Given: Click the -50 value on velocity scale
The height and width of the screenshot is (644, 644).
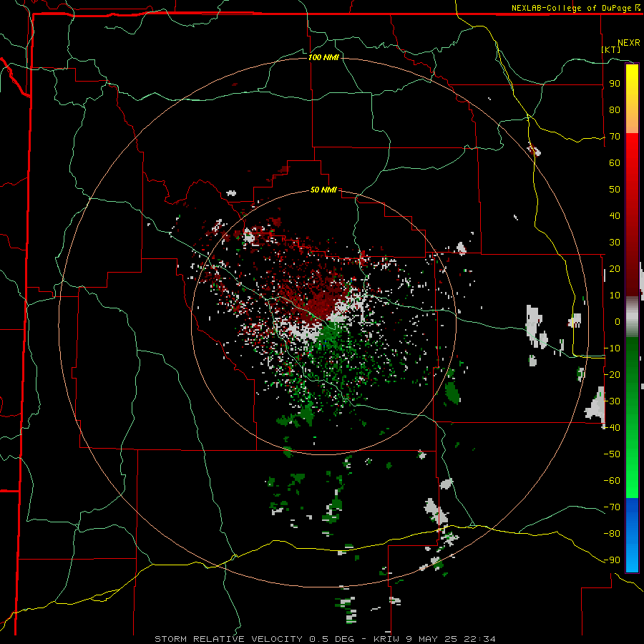Looking at the screenshot, I should (x=612, y=454).
